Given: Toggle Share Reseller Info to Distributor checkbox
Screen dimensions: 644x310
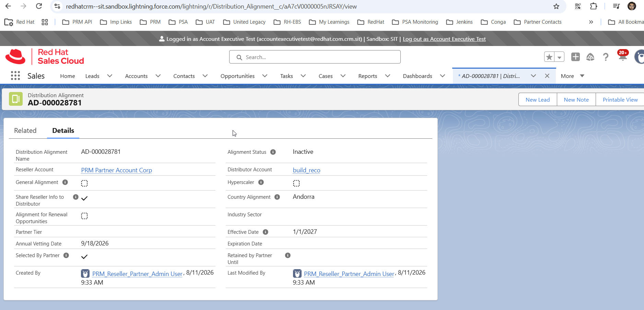Looking at the screenshot, I should (x=84, y=198).
